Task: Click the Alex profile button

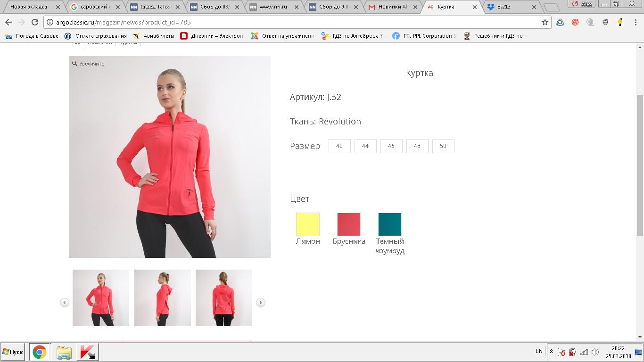Action: [x=583, y=4]
